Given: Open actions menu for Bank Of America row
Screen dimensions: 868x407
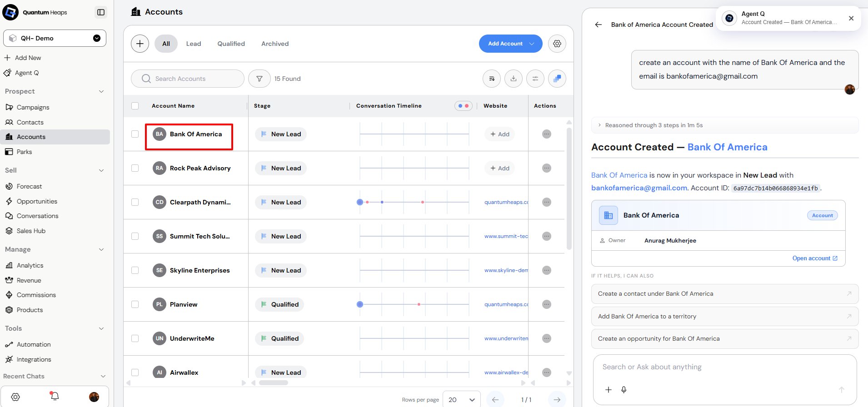Looking at the screenshot, I should (x=547, y=134).
